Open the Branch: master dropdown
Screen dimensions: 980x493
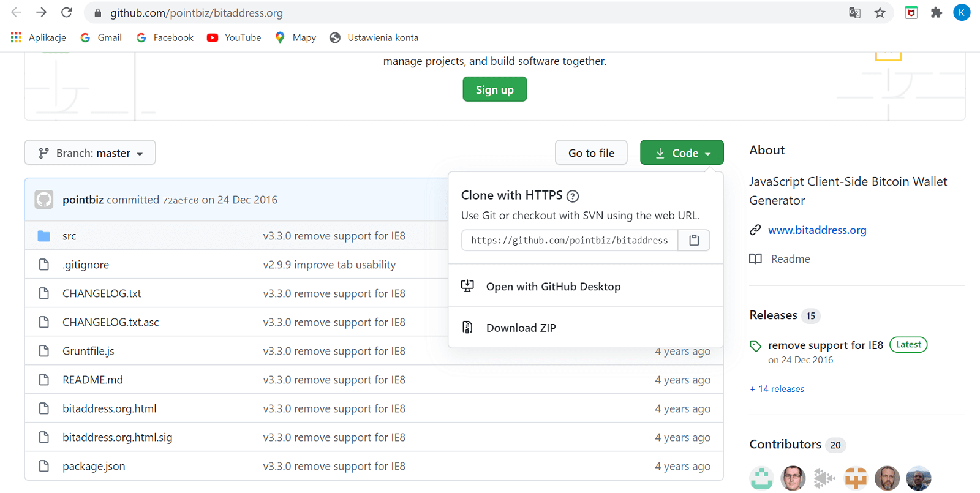[x=90, y=153]
